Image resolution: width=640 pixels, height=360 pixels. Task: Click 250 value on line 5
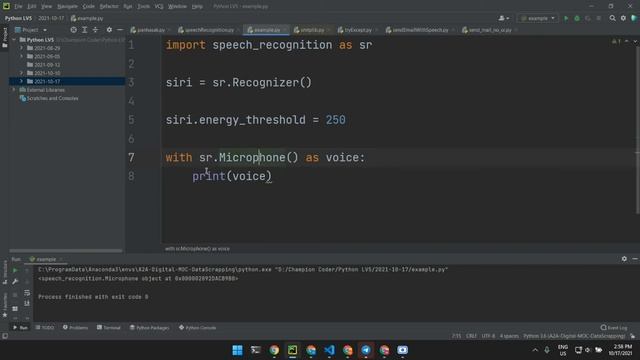click(336, 120)
